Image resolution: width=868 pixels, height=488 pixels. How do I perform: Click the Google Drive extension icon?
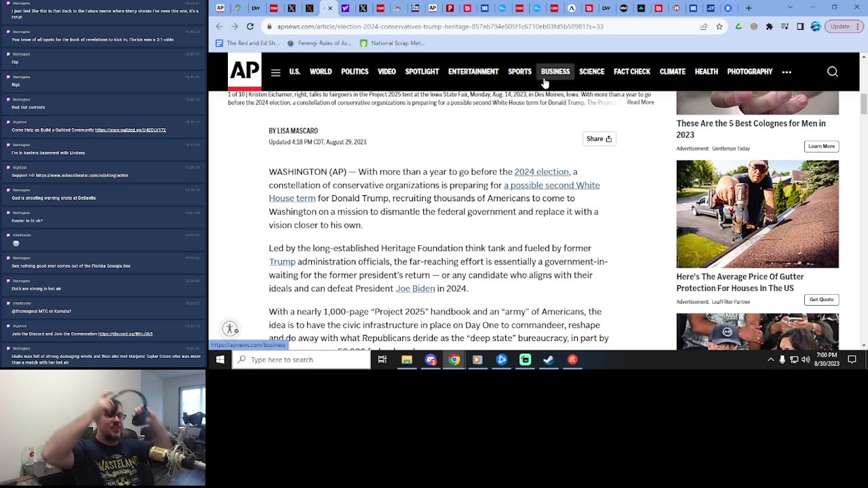click(738, 26)
